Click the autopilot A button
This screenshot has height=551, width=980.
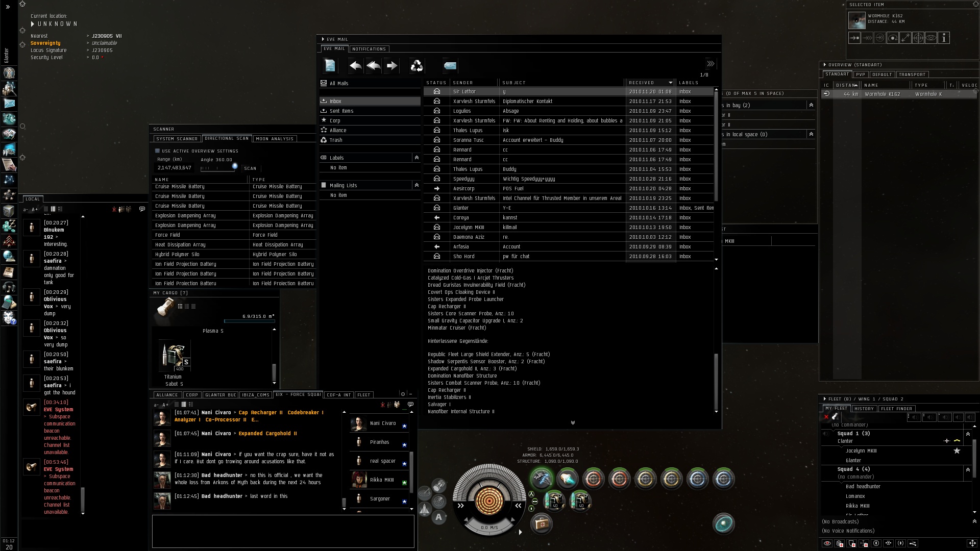click(438, 517)
